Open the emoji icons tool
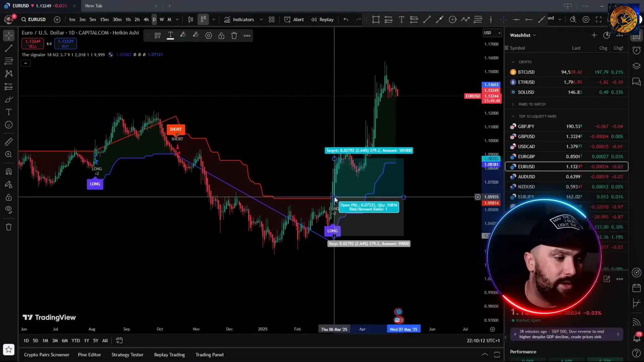The width and height of the screenshot is (644, 362). (9, 125)
